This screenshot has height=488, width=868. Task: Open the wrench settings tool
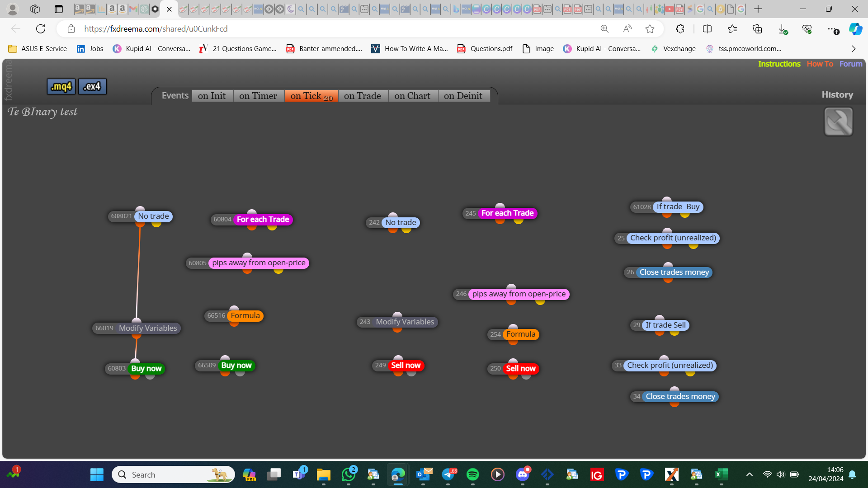pos(838,122)
